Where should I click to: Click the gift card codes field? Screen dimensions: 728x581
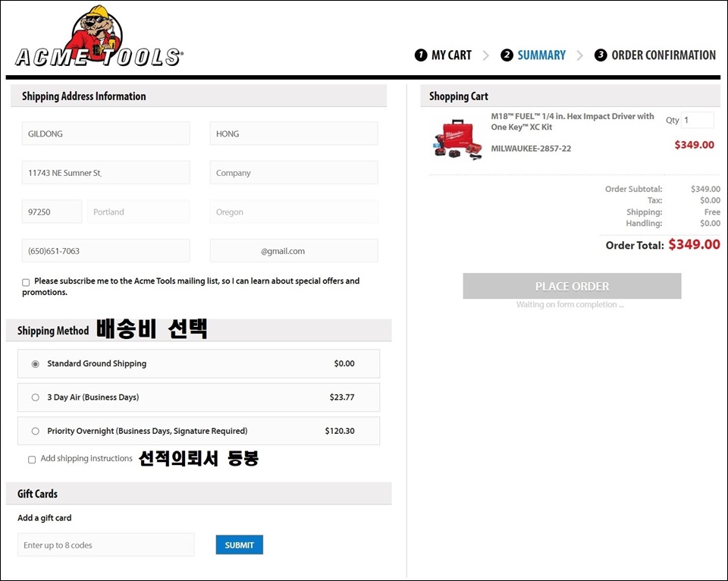(106, 545)
